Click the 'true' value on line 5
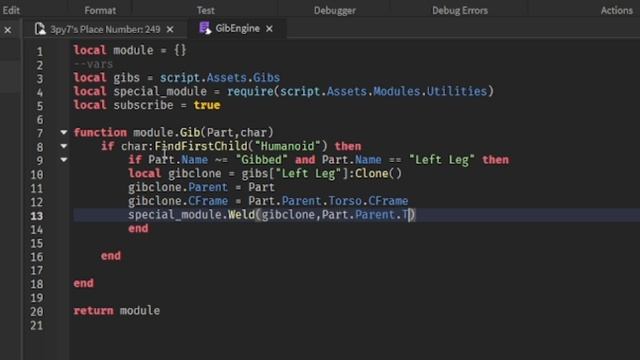Image resolution: width=640 pixels, height=360 pixels. click(x=207, y=105)
